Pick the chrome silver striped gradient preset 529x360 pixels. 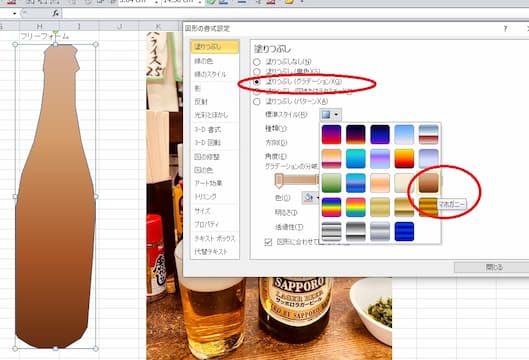click(x=331, y=231)
